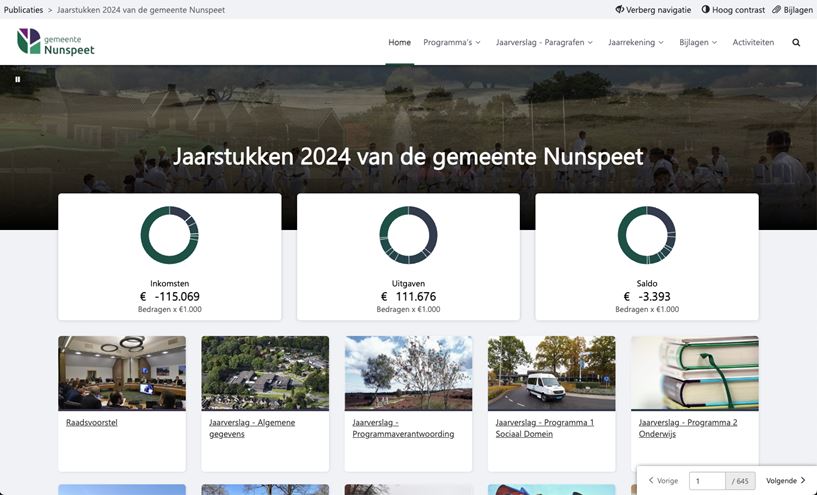This screenshot has width=817, height=495.
Task: Enable Hoog contrast mode
Action: coord(733,10)
